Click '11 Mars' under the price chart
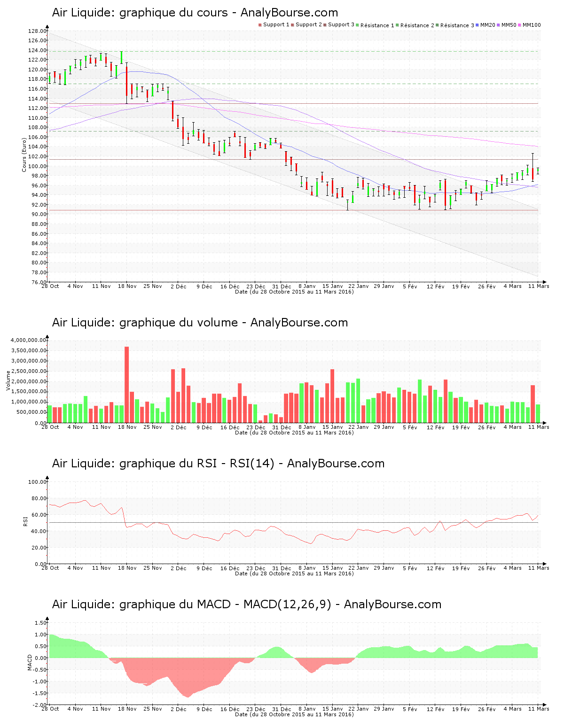 click(539, 287)
